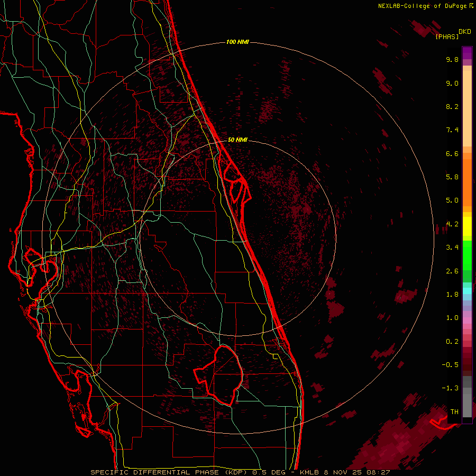Click the 3.4 scale value
Image resolution: width=476 pixels, height=476 pixels.
pos(452,248)
